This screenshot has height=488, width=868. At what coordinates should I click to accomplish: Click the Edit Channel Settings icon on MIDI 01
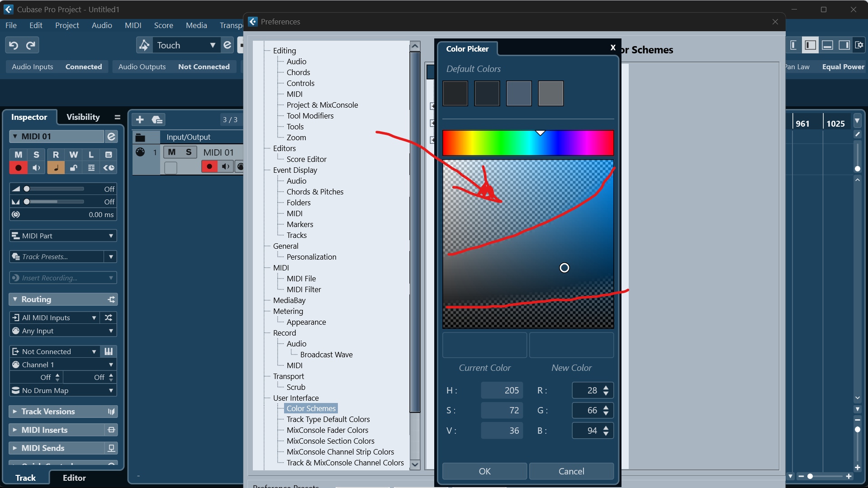pos(111,137)
